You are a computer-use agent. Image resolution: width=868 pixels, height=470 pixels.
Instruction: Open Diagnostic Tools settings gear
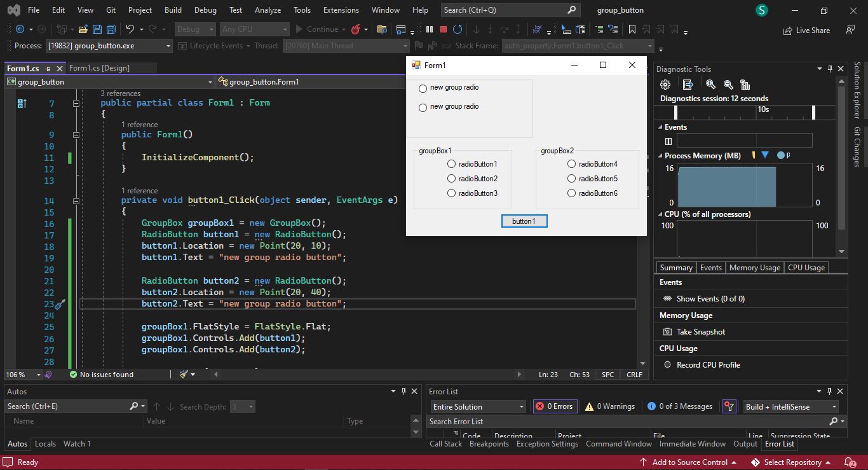(665, 85)
